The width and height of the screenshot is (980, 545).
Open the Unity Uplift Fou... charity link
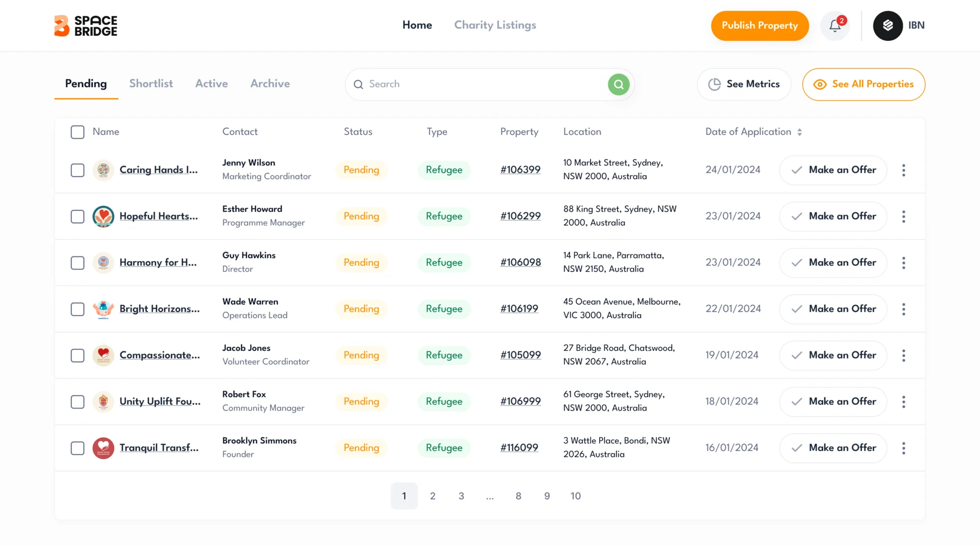160,401
